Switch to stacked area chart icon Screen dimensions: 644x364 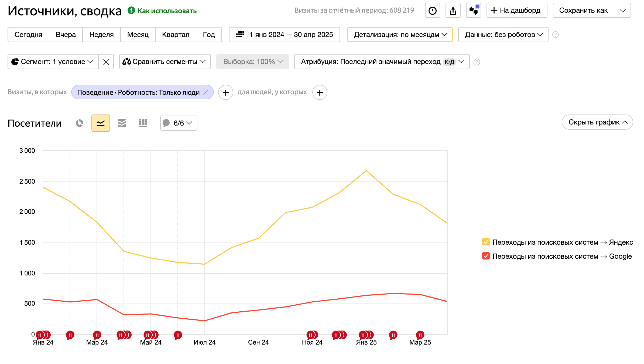click(x=122, y=123)
